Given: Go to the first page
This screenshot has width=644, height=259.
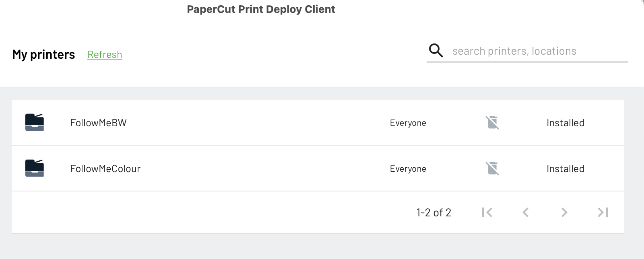Looking at the screenshot, I should pyautogui.click(x=487, y=212).
